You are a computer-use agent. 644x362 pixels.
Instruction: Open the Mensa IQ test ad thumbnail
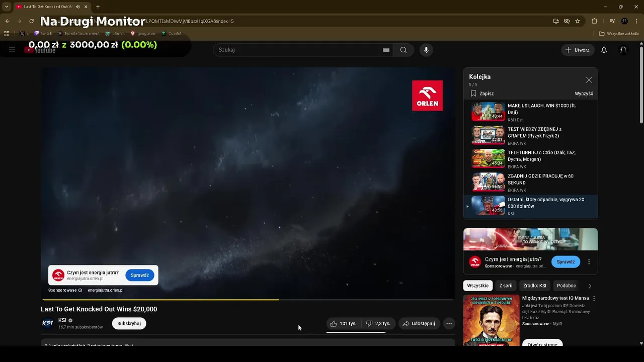[x=491, y=320]
